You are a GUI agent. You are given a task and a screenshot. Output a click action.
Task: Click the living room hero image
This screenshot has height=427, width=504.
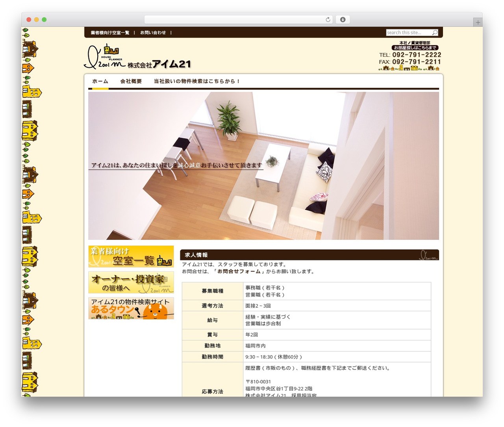click(x=263, y=166)
